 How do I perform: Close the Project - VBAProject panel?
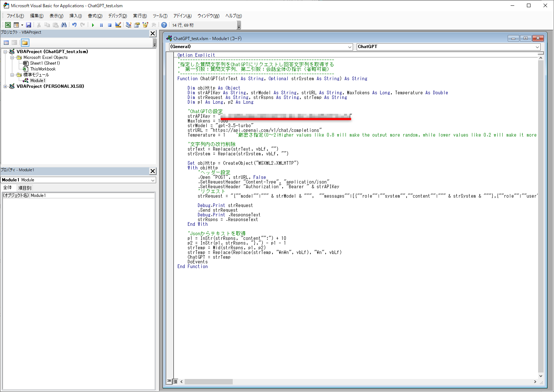153,34
